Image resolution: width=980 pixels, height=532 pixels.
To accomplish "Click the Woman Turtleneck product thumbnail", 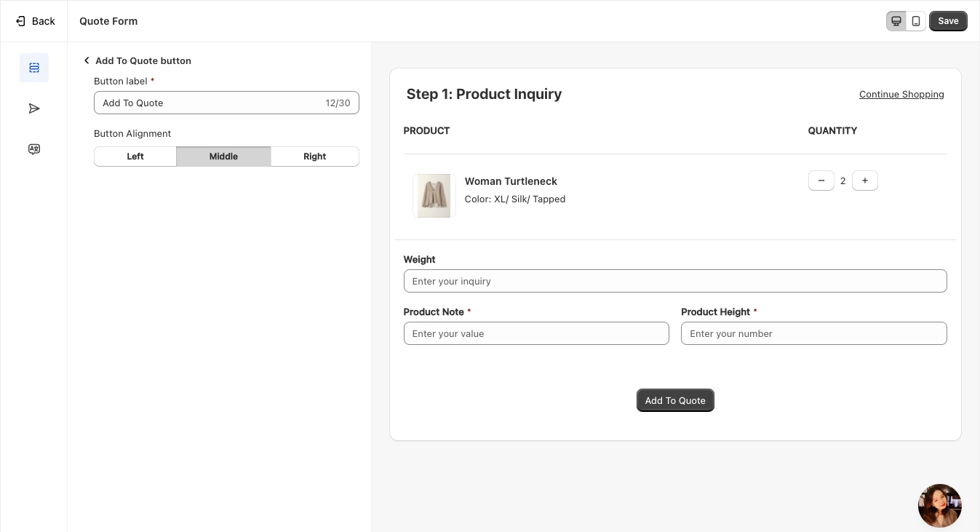I will pyautogui.click(x=434, y=196).
